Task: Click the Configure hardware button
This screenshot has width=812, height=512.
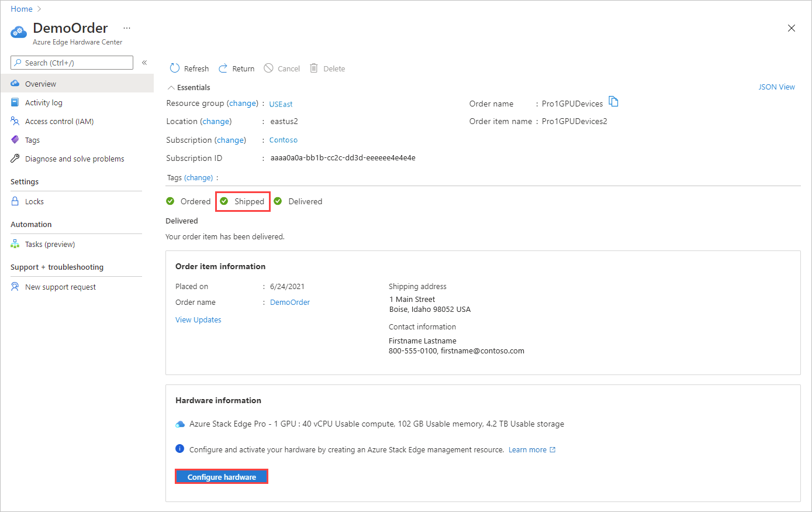Action: click(221, 476)
